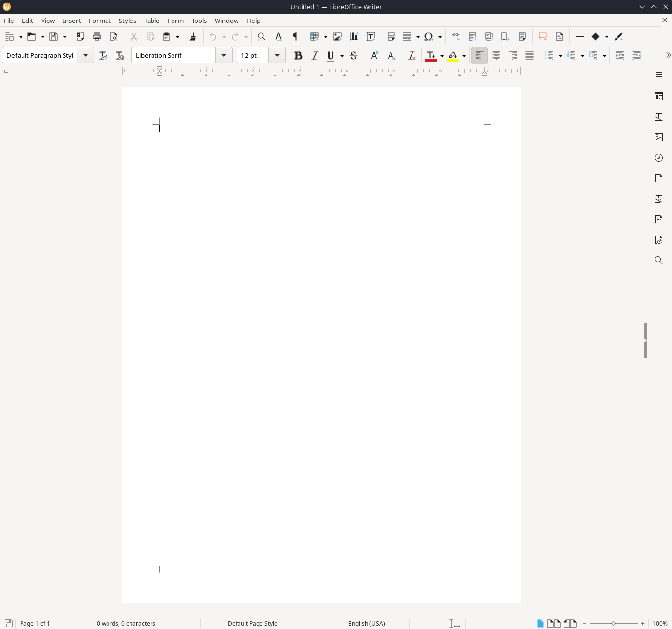This screenshot has height=629, width=672.
Task: Click the Insert Line icon
Action: point(580,37)
